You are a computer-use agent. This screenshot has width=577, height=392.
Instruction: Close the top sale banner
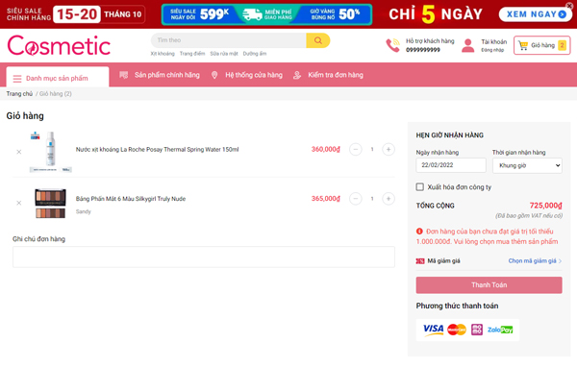[x=569, y=5]
